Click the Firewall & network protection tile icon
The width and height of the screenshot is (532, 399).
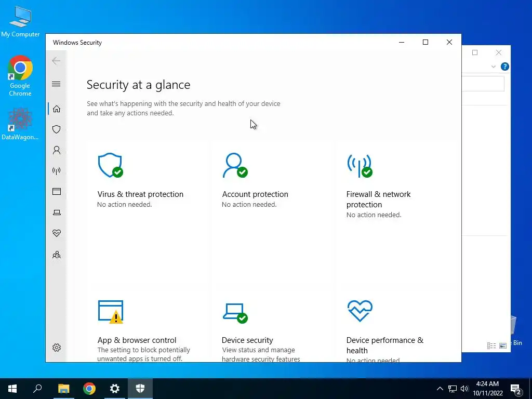click(x=360, y=166)
